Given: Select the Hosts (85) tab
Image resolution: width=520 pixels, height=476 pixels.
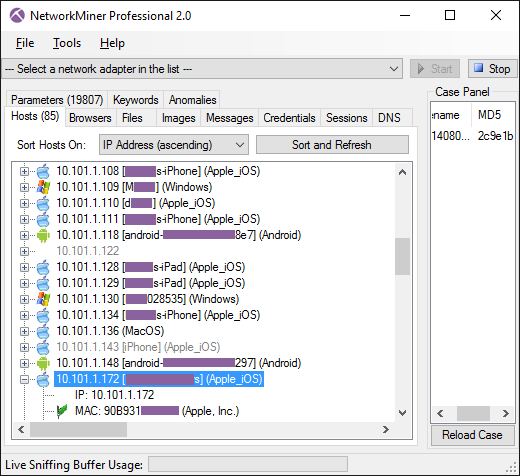Looking at the screenshot, I should [35, 116].
